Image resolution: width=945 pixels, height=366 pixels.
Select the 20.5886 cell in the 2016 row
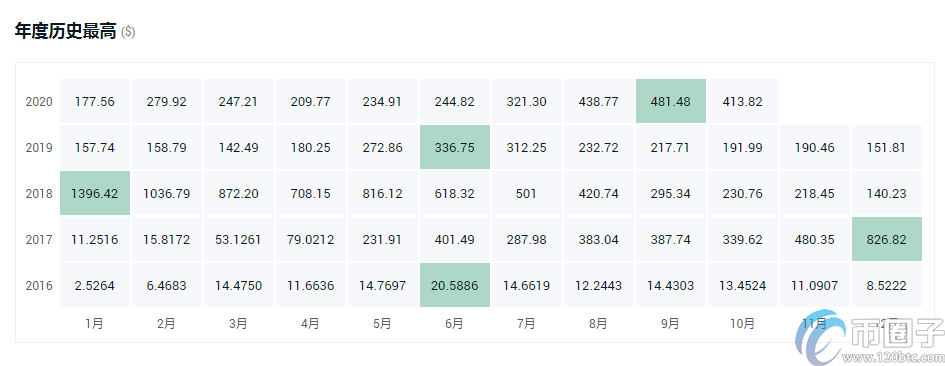tap(454, 285)
